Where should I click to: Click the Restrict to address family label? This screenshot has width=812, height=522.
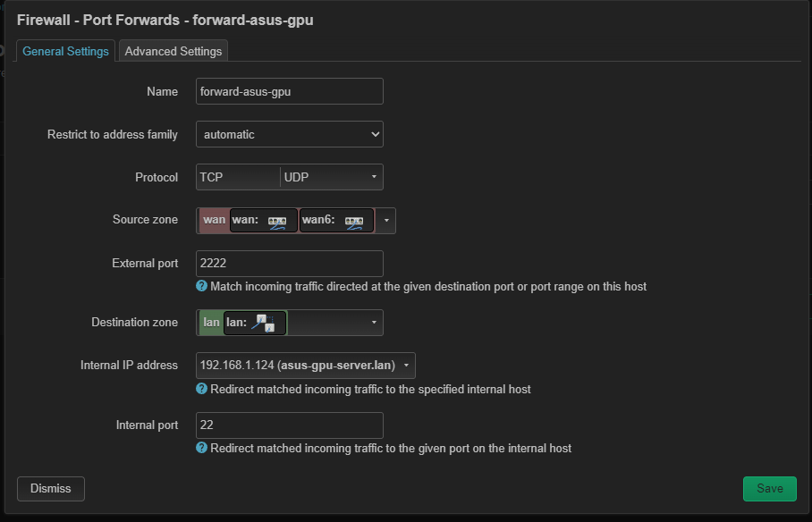click(113, 135)
